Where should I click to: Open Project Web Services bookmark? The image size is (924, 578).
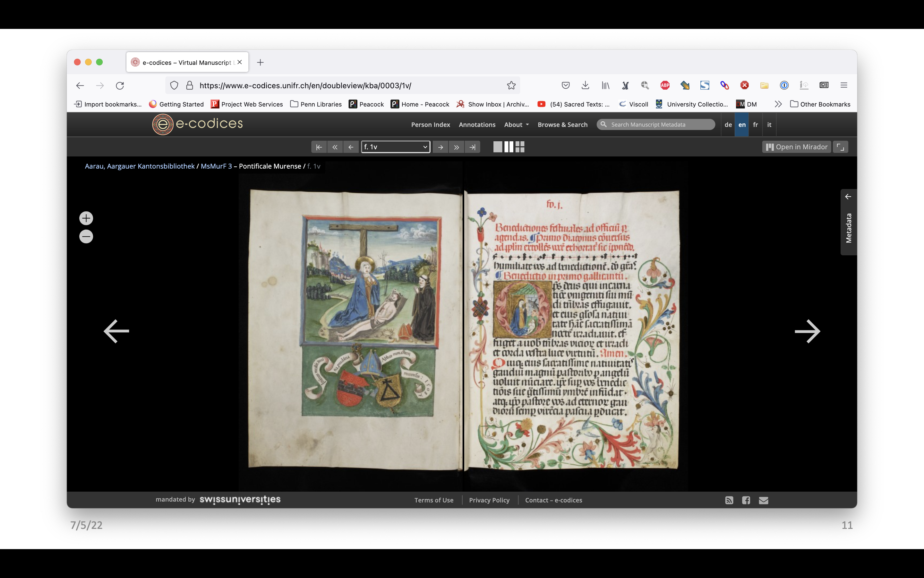(x=247, y=104)
